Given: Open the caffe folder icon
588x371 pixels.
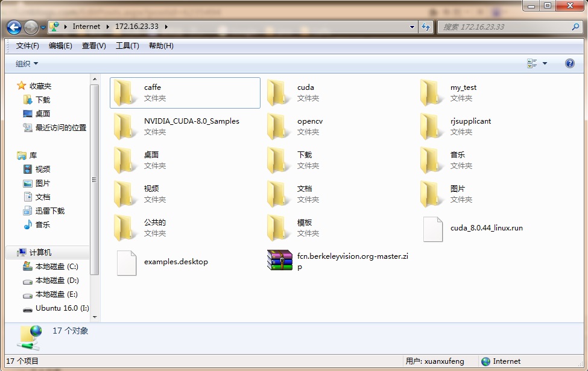Looking at the screenshot, I should click(x=125, y=93).
